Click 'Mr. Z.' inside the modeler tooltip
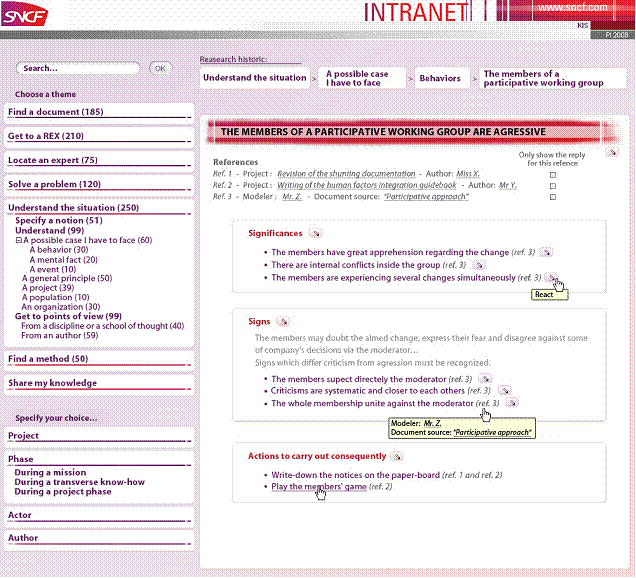The image size is (636, 578). pyautogui.click(x=432, y=423)
